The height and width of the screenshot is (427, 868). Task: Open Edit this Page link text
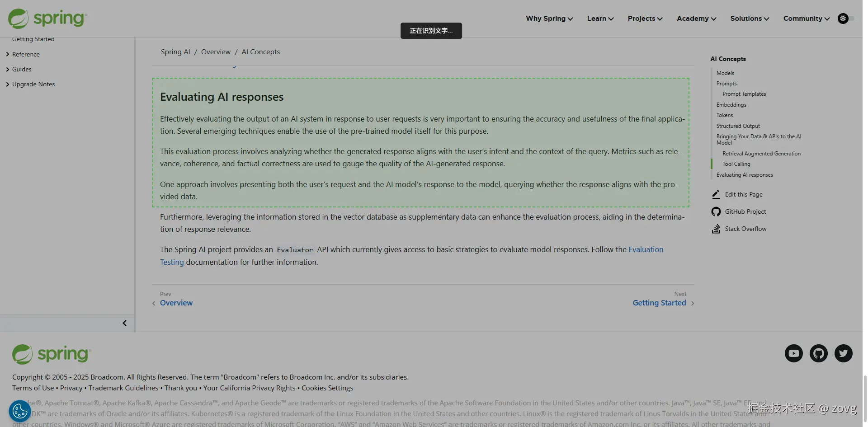tap(744, 194)
